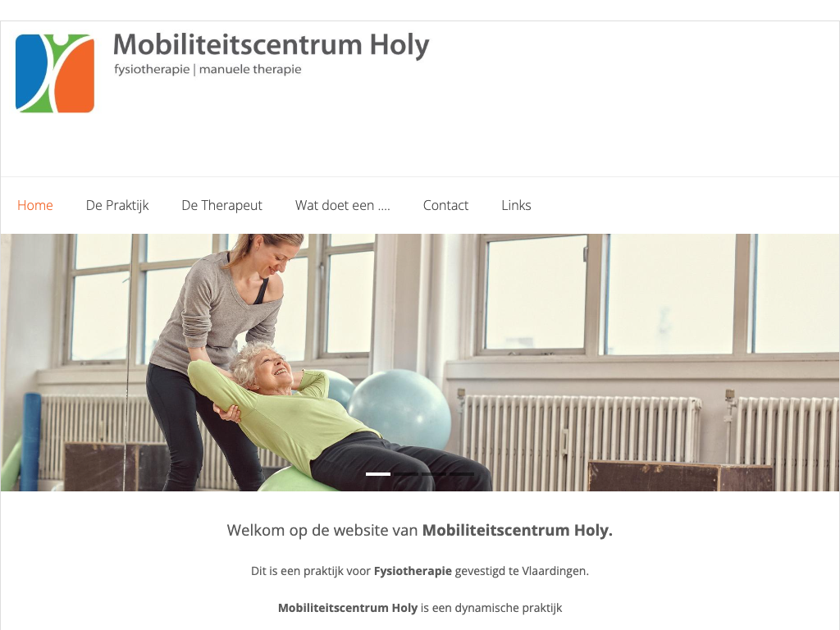The width and height of the screenshot is (840, 630).
Task: Open the De Therapeut page
Action: [x=221, y=205]
